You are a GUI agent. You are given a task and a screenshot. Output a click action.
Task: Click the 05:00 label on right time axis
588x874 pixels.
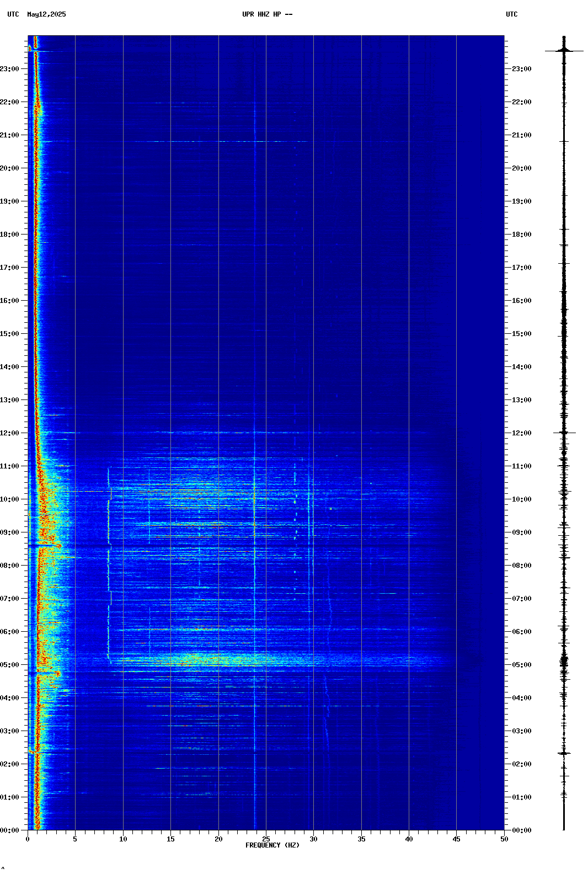click(522, 665)
